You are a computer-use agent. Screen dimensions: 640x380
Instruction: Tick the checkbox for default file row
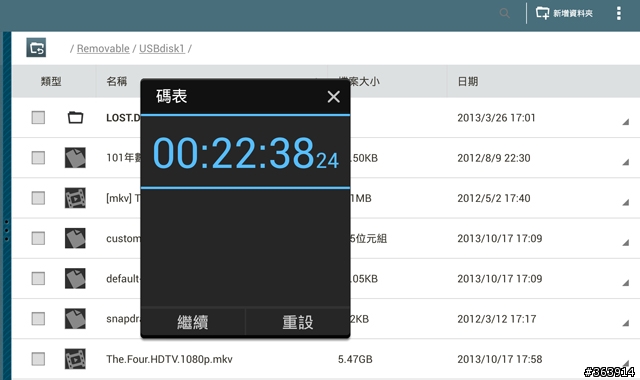pos(38,278)
